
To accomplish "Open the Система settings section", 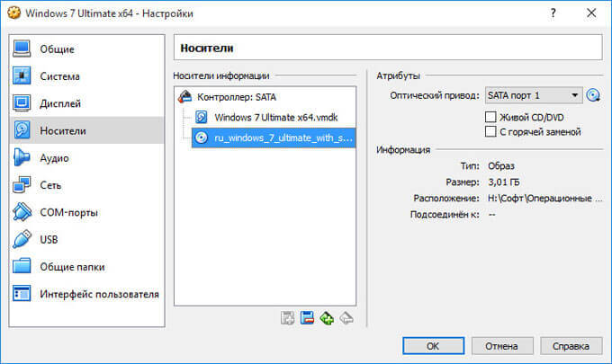I will 59,76.
